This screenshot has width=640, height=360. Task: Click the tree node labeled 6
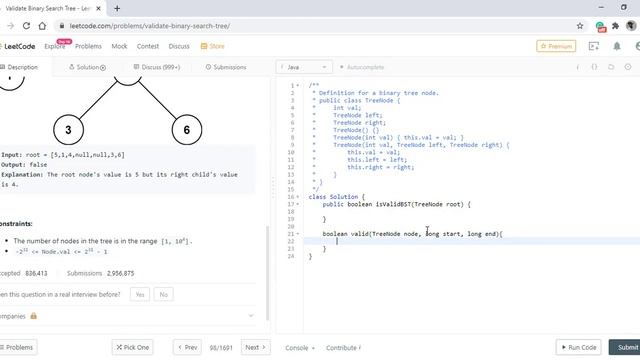(x=187, y=130)
